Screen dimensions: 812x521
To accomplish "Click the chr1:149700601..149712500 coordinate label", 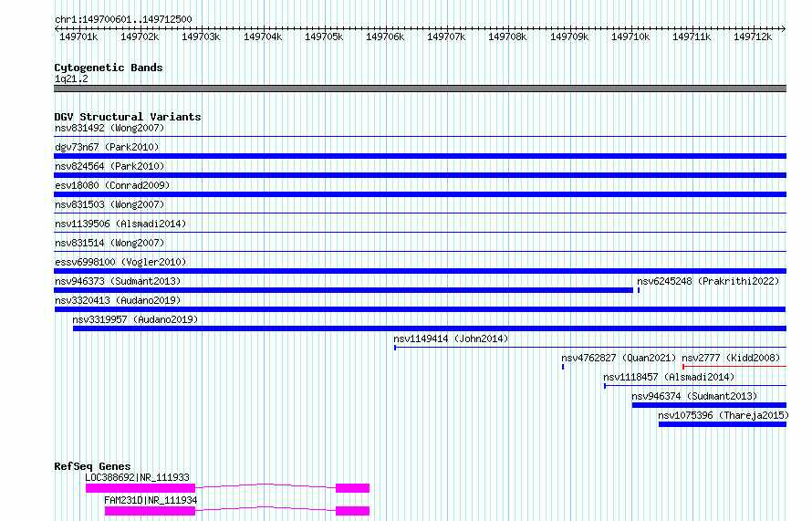I will point(123,19).
